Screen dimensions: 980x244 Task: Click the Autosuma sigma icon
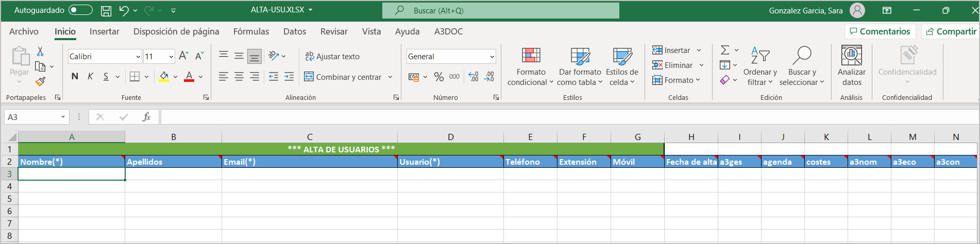coord(724,50)
